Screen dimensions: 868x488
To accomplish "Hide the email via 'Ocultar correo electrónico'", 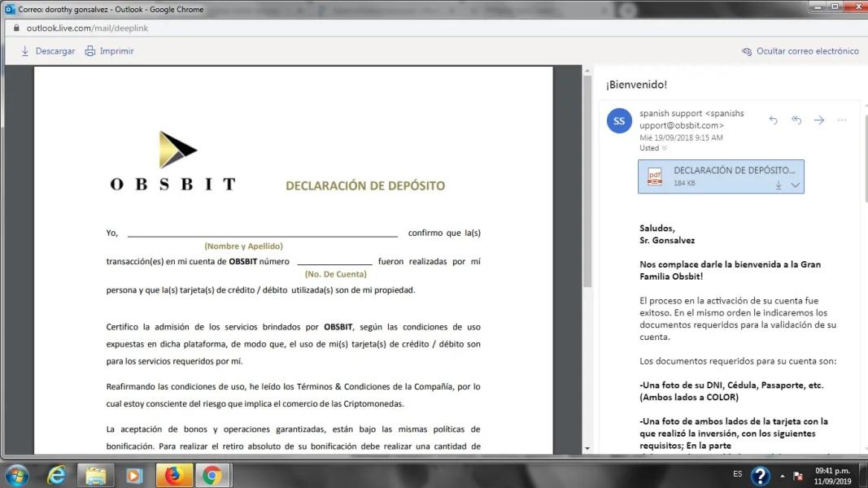I will coord(800,51).
